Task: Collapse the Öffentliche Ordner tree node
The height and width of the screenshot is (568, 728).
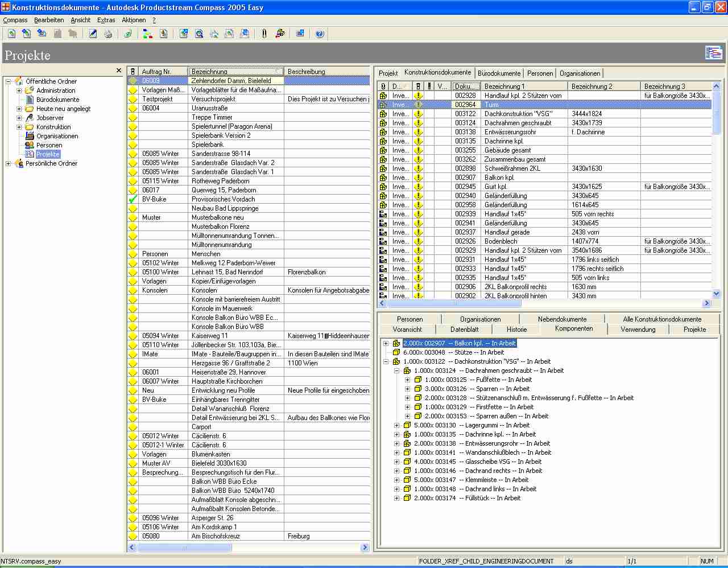Action: click(9, 81)
